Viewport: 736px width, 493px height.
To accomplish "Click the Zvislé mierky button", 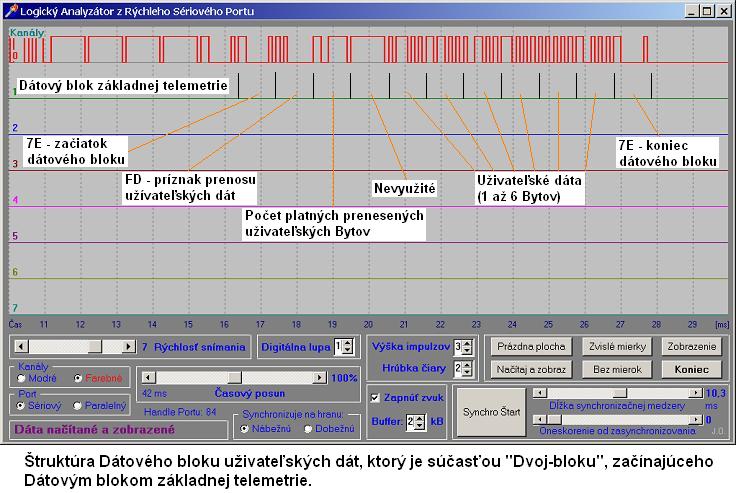I will tap(617, 347).
